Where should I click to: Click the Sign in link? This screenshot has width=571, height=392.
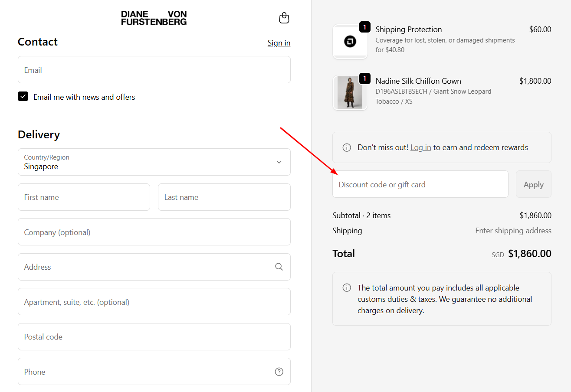point(279,43)
